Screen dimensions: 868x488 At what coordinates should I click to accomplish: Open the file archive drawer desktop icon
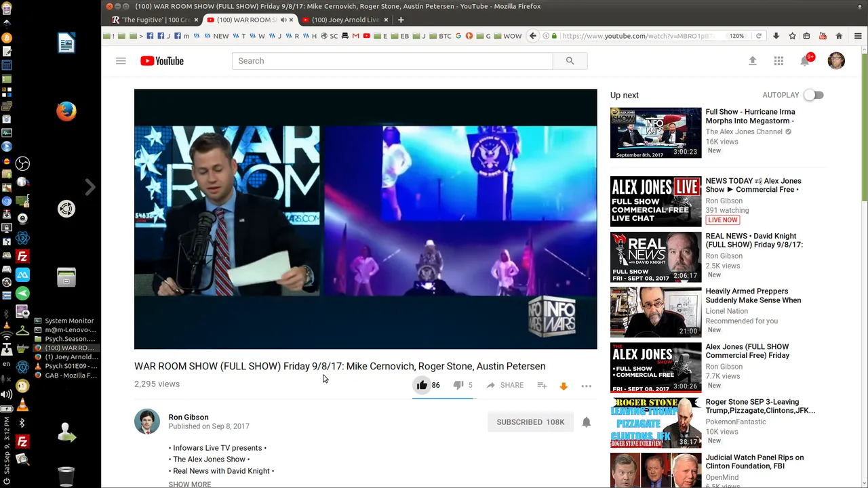[66, 277]
